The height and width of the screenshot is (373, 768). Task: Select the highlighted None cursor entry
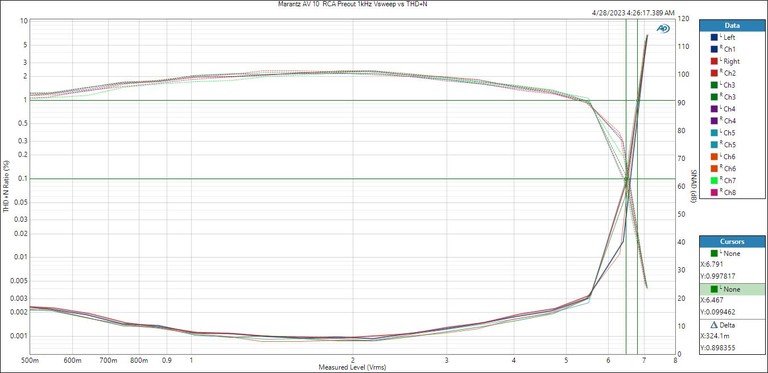click(x=732, y=289)
